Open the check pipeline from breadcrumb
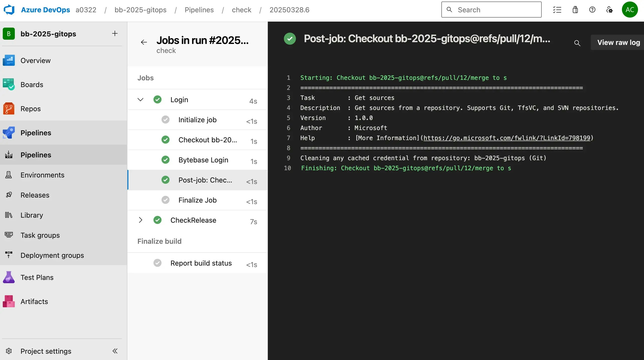The image size is (644, 360). [x=241, y=10]
